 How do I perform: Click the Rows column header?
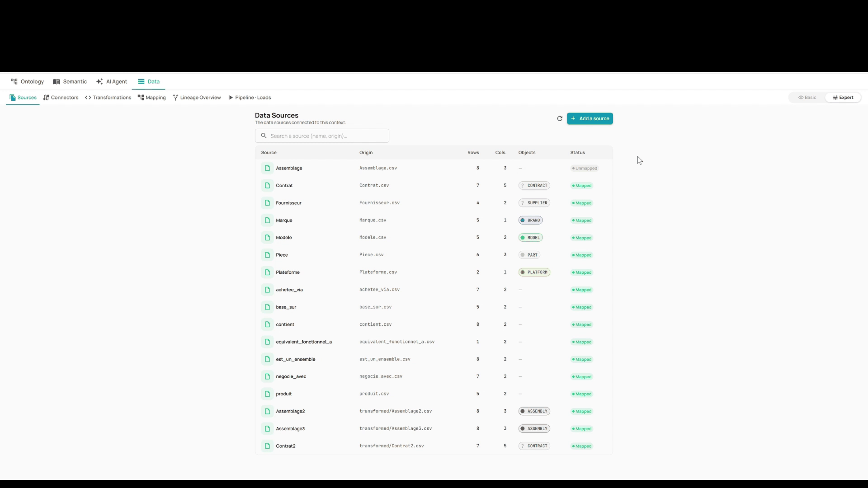473,153
